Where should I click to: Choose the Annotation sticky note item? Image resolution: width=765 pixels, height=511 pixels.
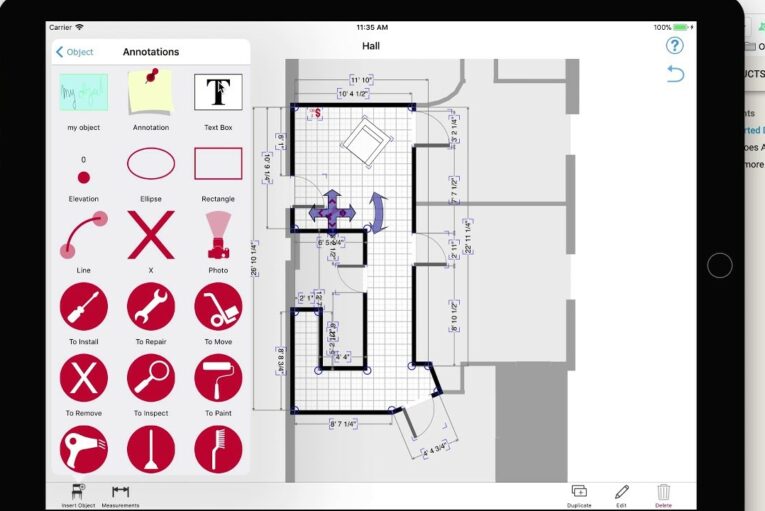pyautogui.click(x=151, y=91)
